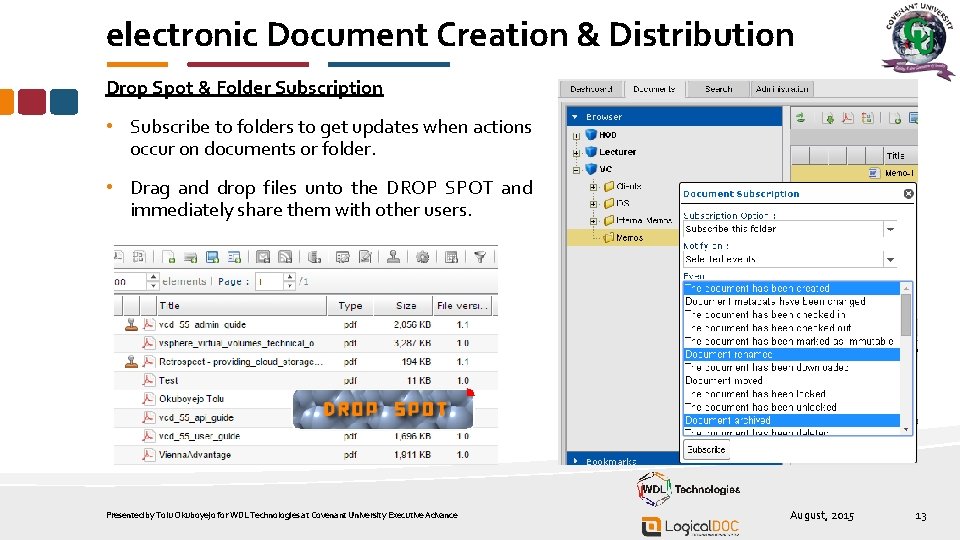Click the edit document pencil icon
960x540 pixels.
(365, 257)
